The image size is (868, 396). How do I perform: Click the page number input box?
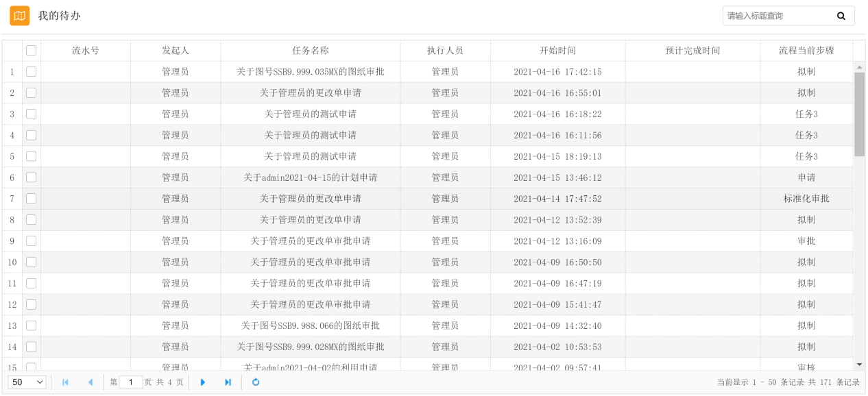tap(131, 382)
